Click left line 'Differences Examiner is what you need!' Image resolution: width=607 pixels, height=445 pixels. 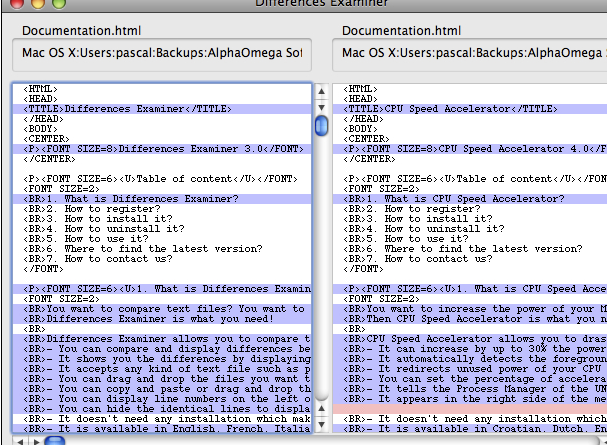coord(162,319)
